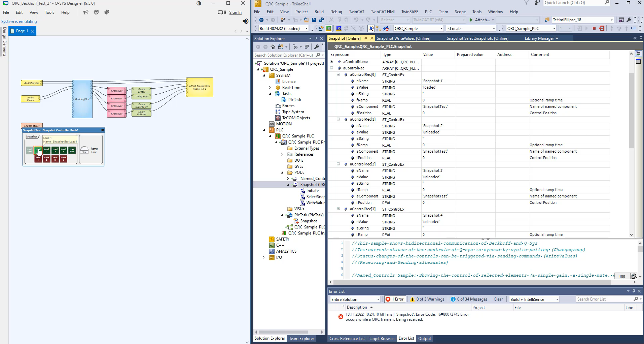This screenshot has height=344, width=644.
Task: Click the 0 of 34 Messages filter button
Action: (x=469, y=299)
